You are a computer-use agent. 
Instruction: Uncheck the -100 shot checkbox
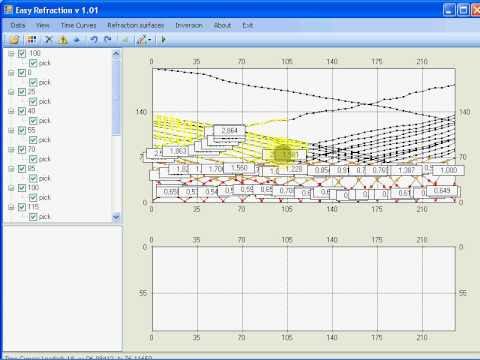22,54
